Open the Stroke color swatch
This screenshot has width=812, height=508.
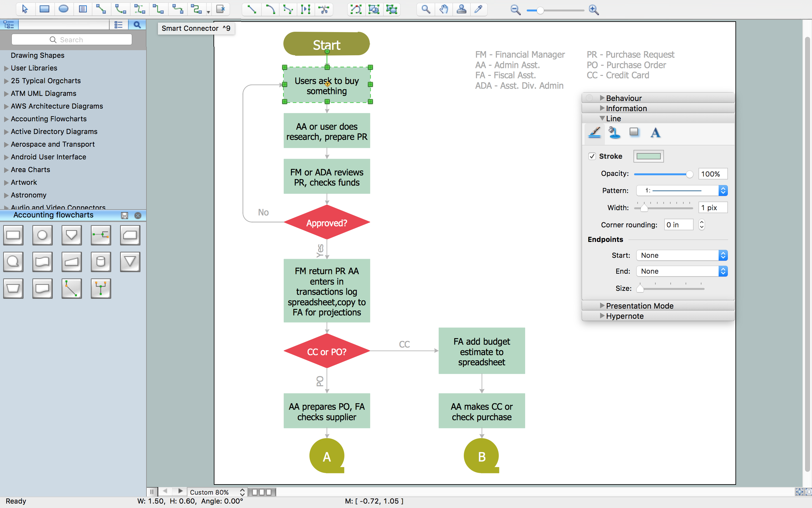pyautogui.click(x=648, y=156)
